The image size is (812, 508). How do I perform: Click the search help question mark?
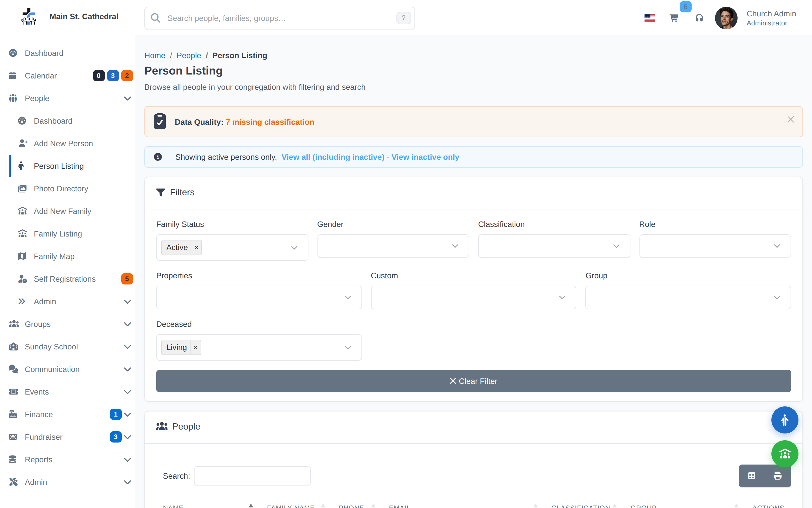[x=404, y=18]
